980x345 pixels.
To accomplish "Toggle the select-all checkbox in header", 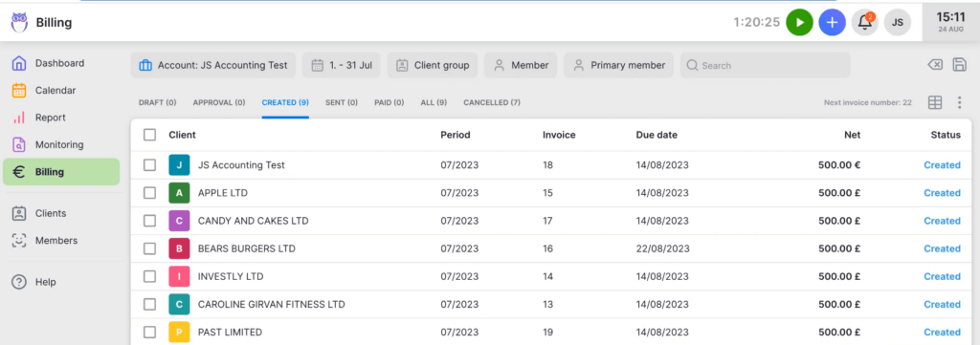I will [149, 135].
